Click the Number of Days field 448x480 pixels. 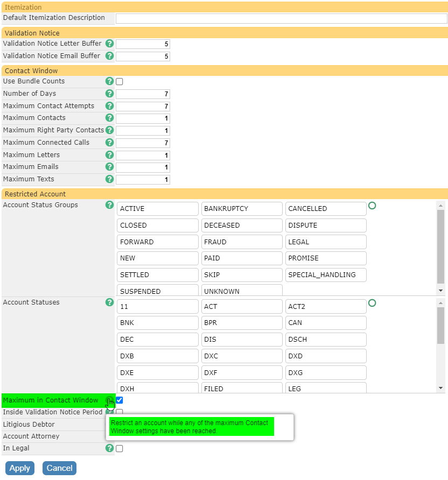tap(143, 94)
